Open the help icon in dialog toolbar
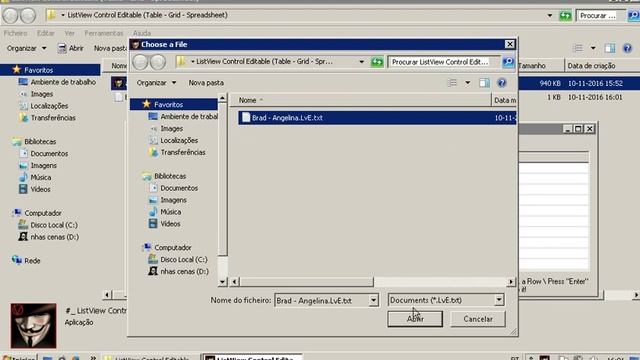The height and width of the screenshot is (360, 640). point(502,83)
